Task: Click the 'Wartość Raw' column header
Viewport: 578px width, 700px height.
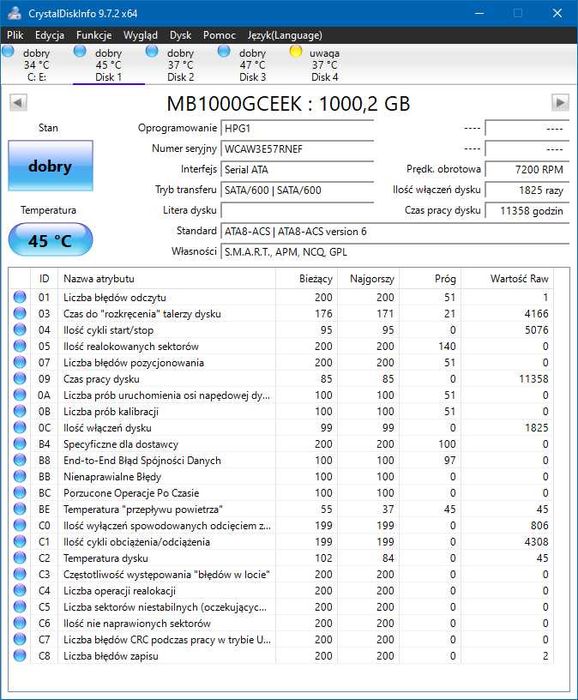Action: pyautogui.click(x=507, y=279)
